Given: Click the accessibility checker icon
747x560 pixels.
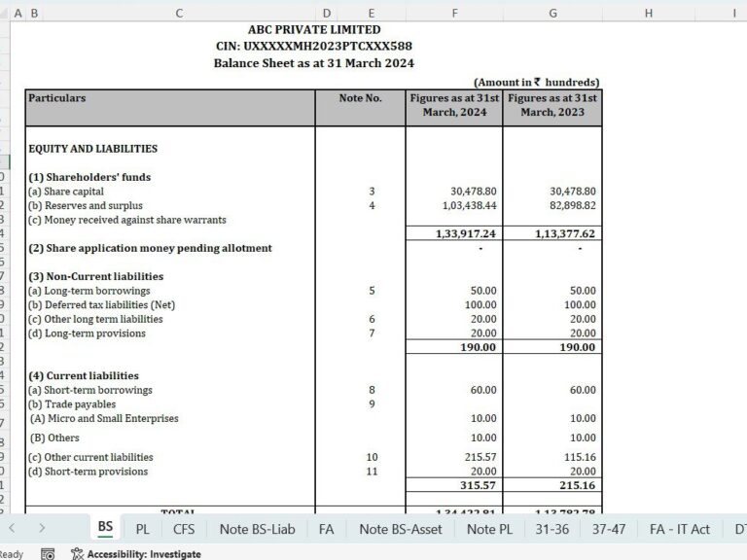Looking at the screenshot, I should pyautogui.click(x=77, y=553).
